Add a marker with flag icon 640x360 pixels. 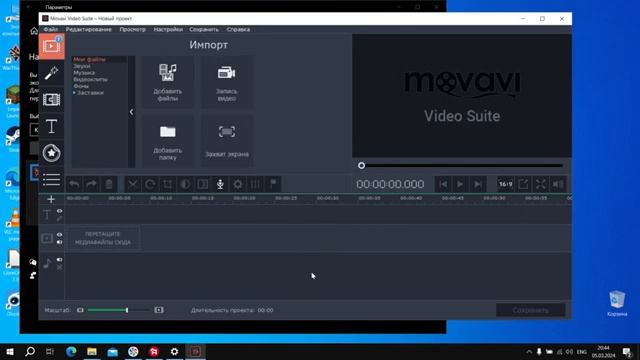point(273,184)
